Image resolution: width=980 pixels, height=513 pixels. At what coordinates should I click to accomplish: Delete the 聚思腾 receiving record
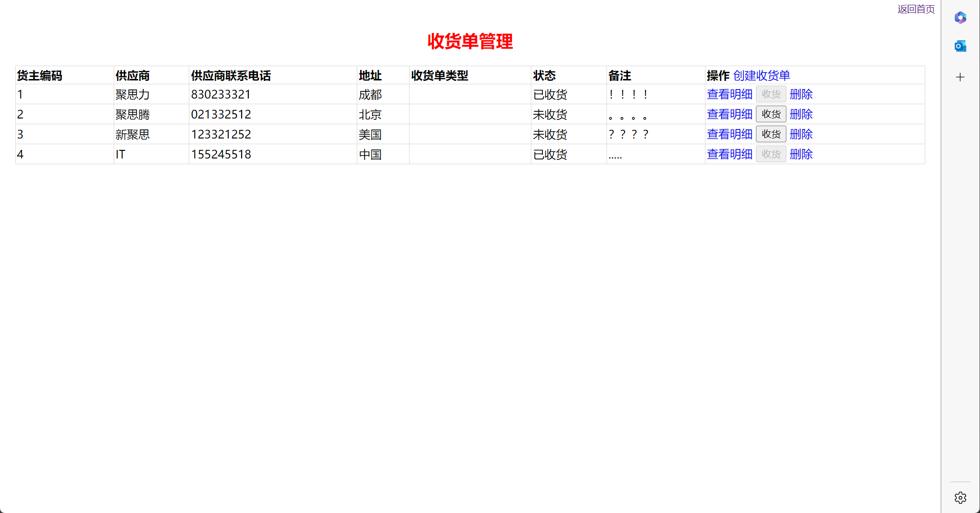[x=801, y=114]
